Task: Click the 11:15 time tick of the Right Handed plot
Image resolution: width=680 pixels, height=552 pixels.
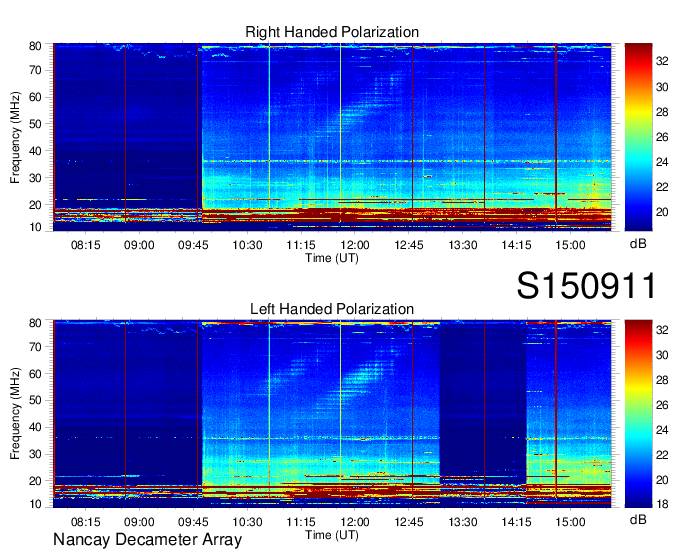Action: [301, 245]
